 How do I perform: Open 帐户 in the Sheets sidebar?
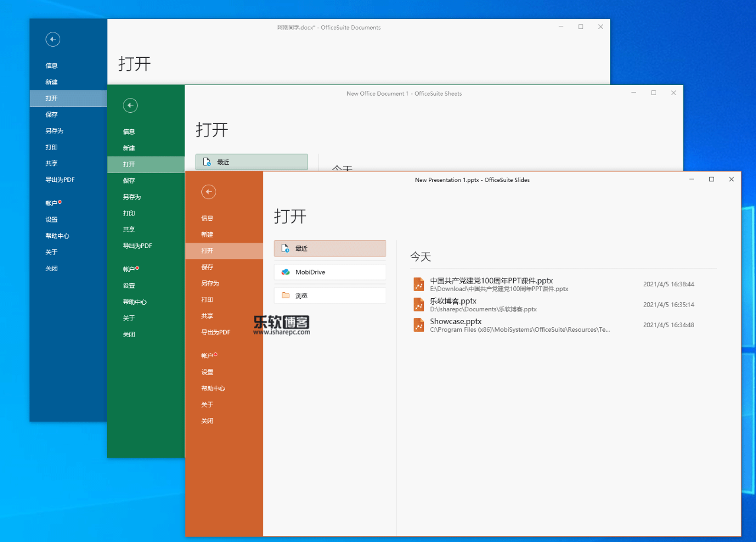click(129, 269)
